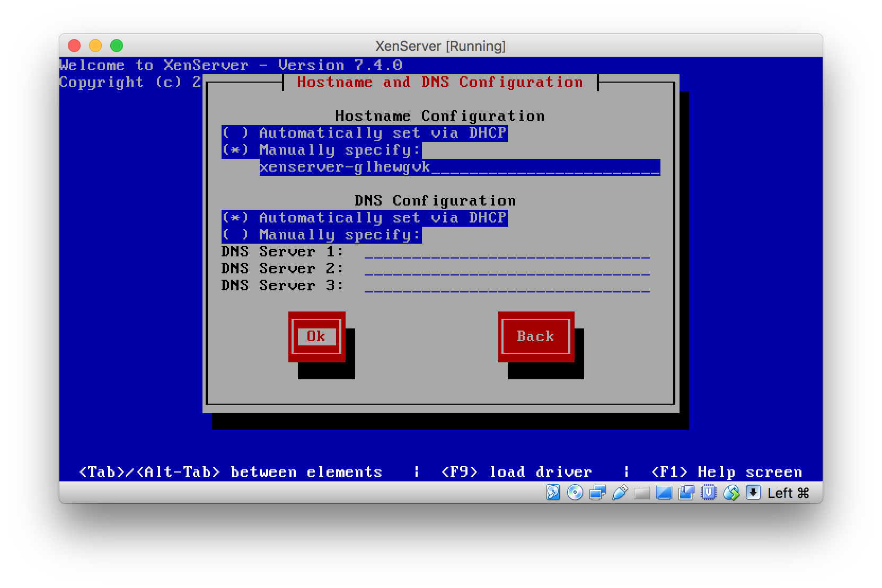This screenshot has width=882, height=588.
Task: Click the Tab between elements hint
Action: (x=231, y=472)
